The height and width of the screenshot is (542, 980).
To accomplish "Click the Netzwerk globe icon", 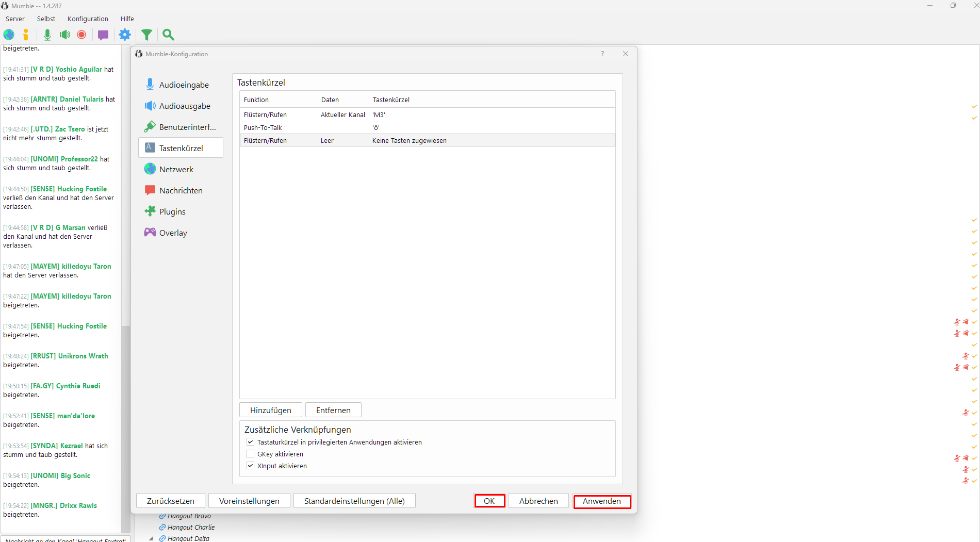I will [x=150, y=169].
